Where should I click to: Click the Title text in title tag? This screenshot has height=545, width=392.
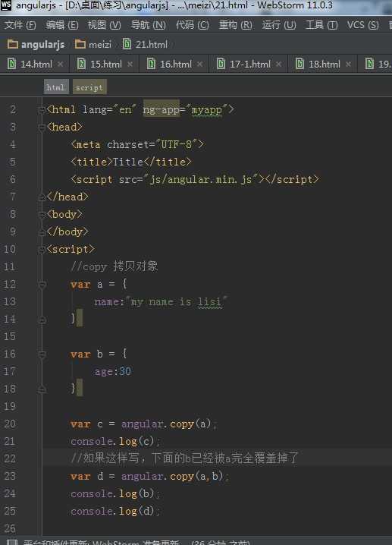pyautogui.click(x=128, y=162)
